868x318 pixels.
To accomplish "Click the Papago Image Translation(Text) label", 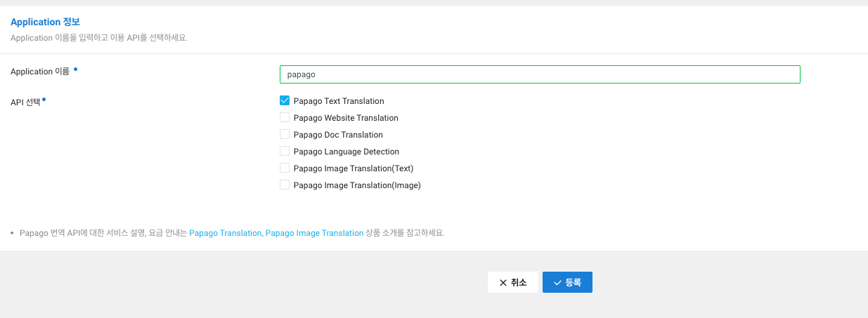I will [354, 168].
